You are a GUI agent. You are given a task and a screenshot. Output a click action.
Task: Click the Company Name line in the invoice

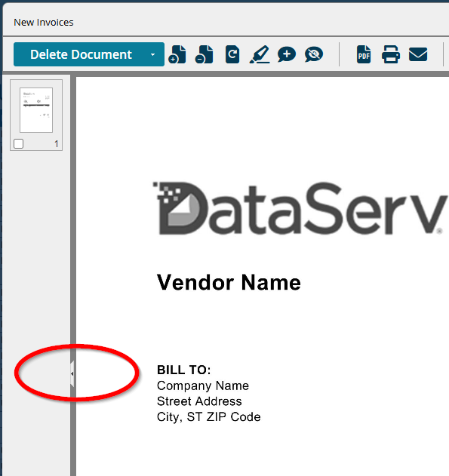click(203, 385)
